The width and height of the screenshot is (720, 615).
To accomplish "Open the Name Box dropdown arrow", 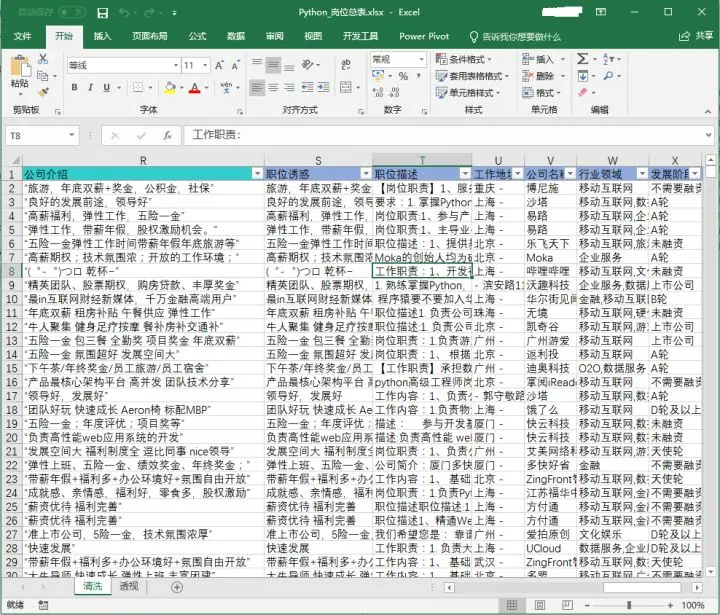I will click(72, 135).
